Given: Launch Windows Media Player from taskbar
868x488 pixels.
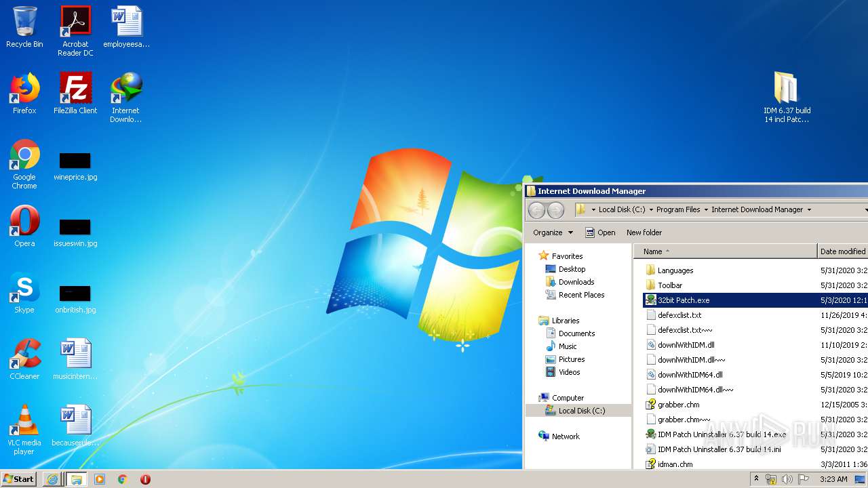Looking at the screenshot, I should [x=100, y=479].
